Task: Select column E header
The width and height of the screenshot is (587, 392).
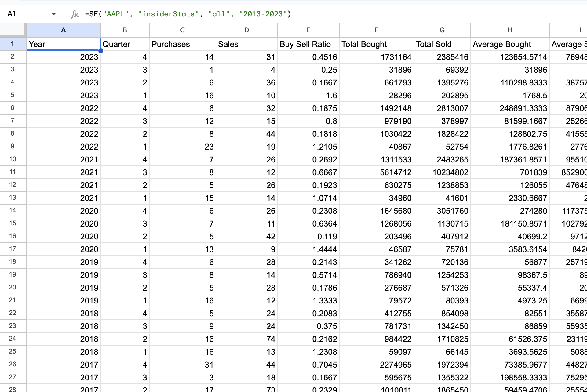Action: tap(308, 30)
